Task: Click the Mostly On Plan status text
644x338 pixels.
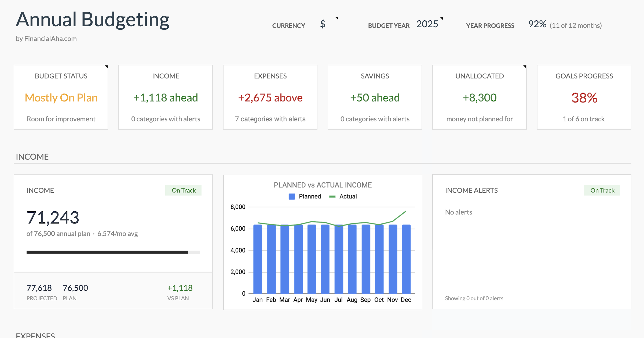Action: pyautogui.click(x=61, y=98)
